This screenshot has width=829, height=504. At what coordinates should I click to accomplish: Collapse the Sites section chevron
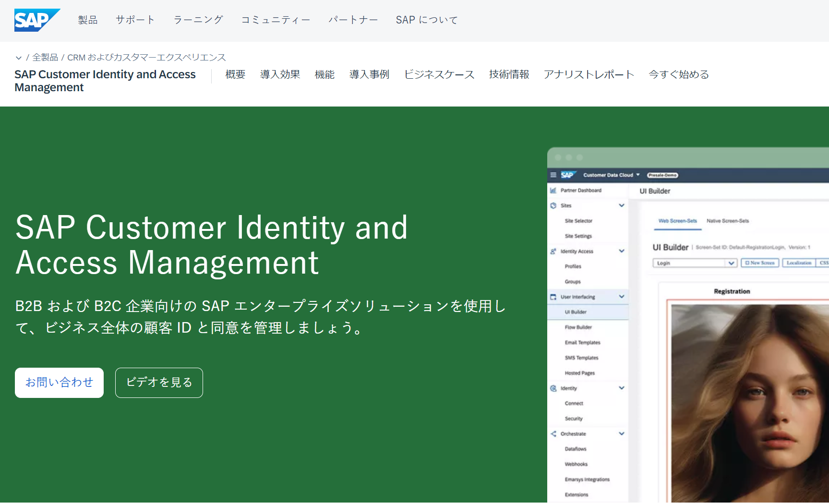(x=622, y=205)
